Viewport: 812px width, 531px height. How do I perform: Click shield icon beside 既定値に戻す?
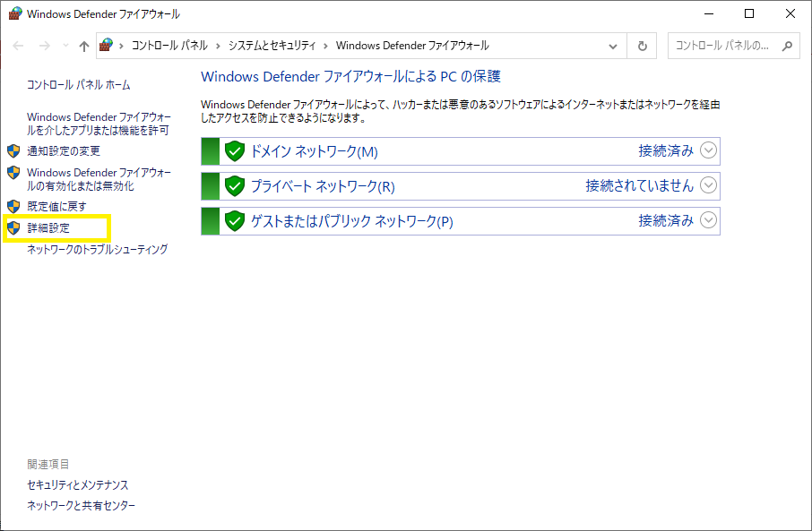(13, 207)
